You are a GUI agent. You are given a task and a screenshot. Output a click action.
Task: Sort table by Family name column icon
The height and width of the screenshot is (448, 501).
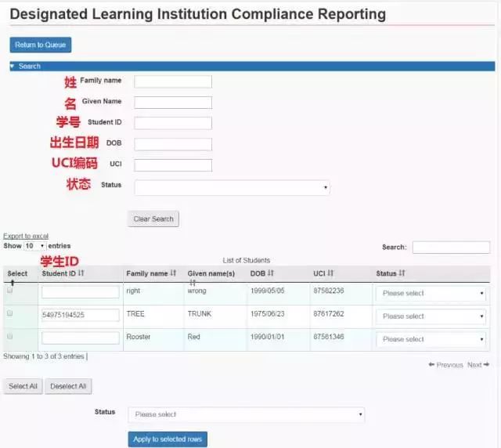pyautogui.click(x=173, y=273)
